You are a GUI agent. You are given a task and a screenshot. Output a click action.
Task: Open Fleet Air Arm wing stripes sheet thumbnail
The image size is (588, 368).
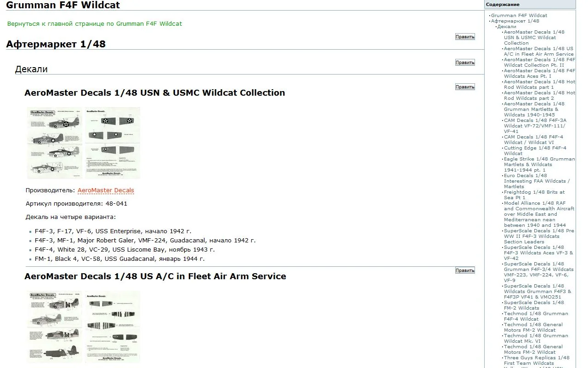(x=113, y=327)
